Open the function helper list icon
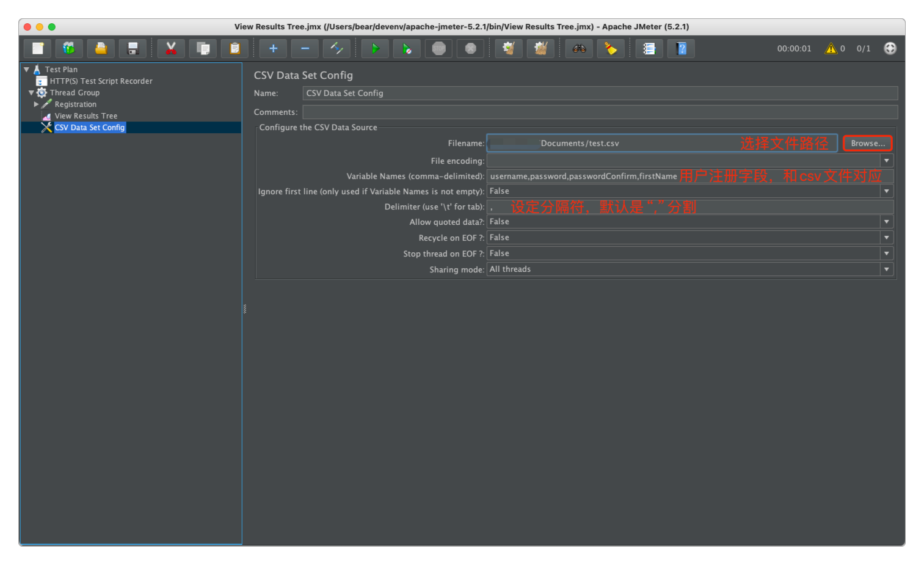 [x=649, y=48]
